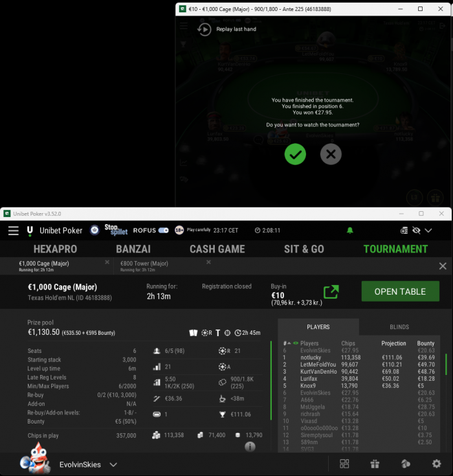
Task: Expand the account chevron in top bar
Action: [x=428, y=231]
